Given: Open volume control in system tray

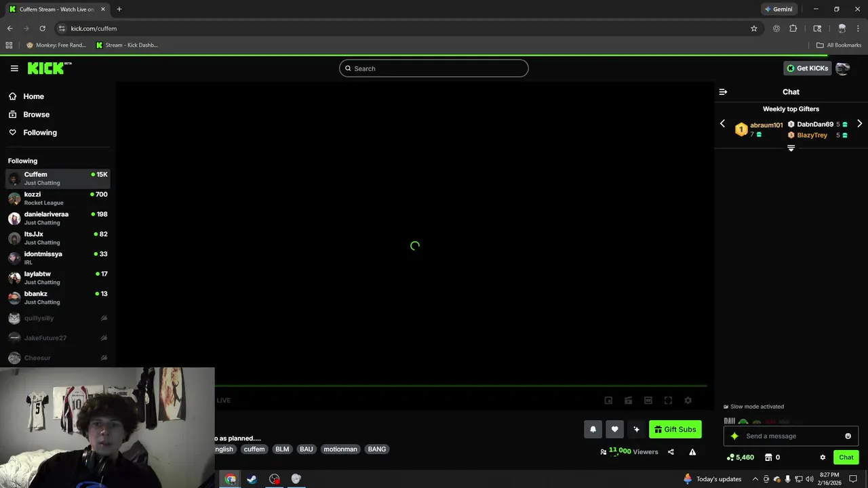Looking at the screenshot, I should coord(809,479).
